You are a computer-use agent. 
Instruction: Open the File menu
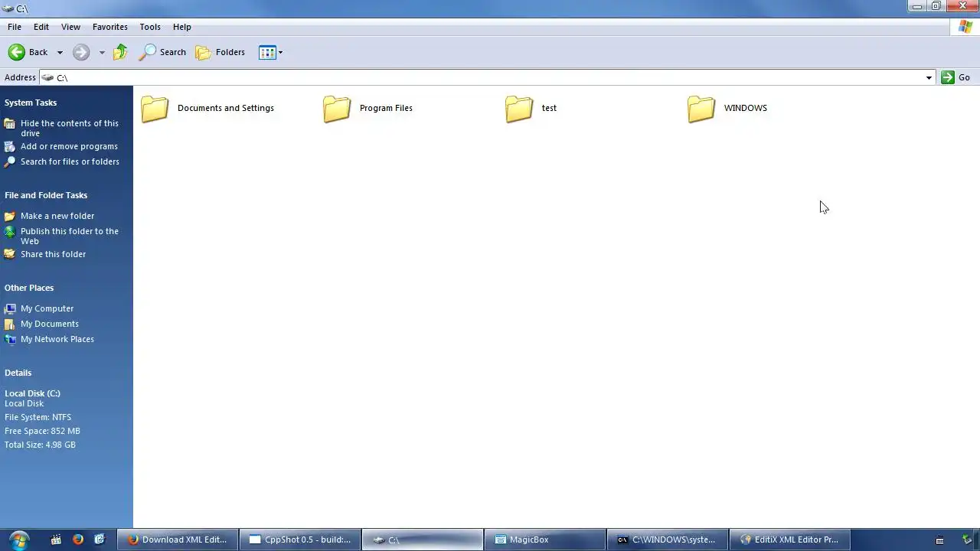15,27
